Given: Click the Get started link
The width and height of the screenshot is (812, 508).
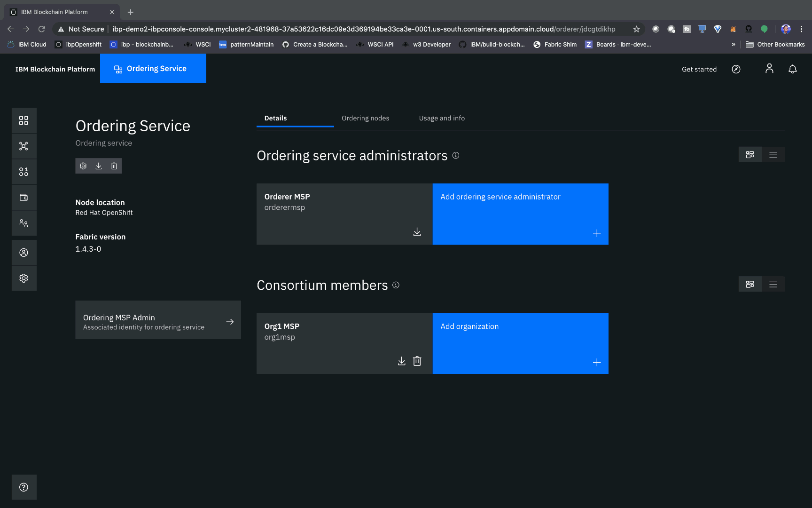Looking at the screenshot, I should click(699, 69).
